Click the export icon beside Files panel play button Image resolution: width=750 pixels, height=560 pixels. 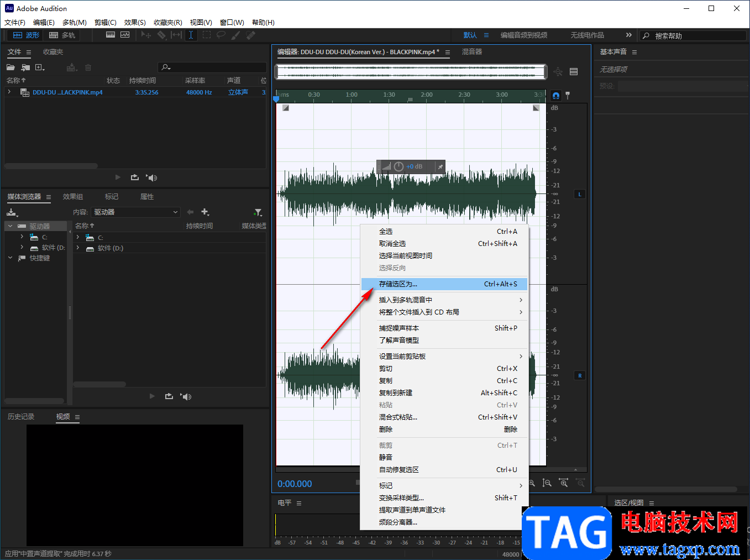pyautogui.click(x=134, y=177)
